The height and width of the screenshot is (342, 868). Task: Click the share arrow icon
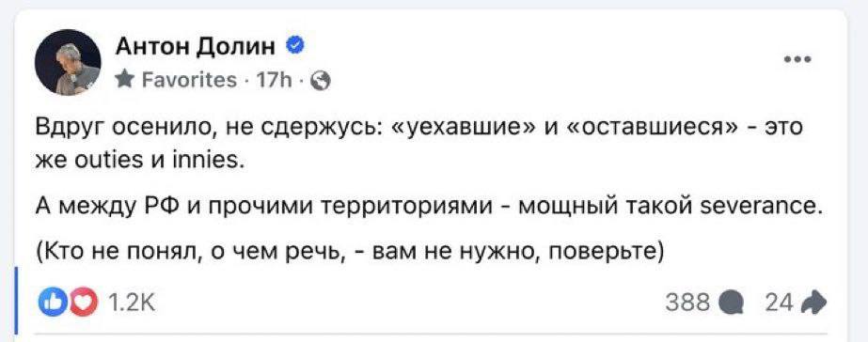click(813, 303)
